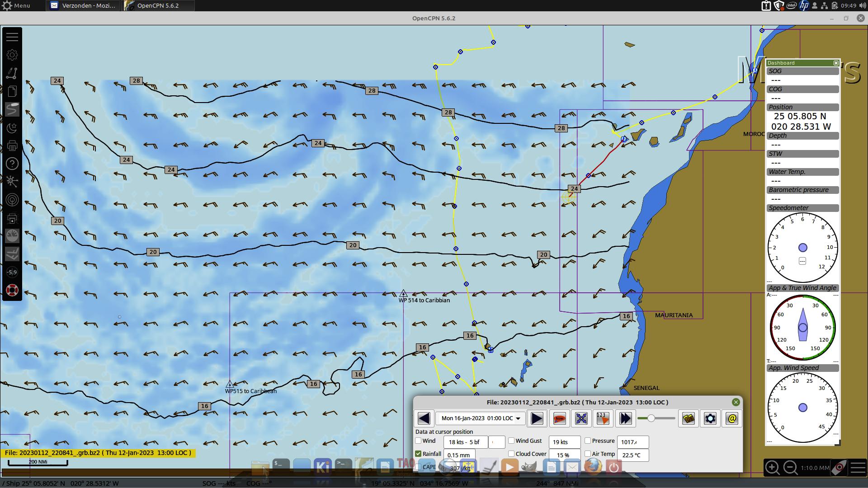Click the ship position marker on chart
The width and height of the screenshot is (868, 488).
(x=569, y=197)
